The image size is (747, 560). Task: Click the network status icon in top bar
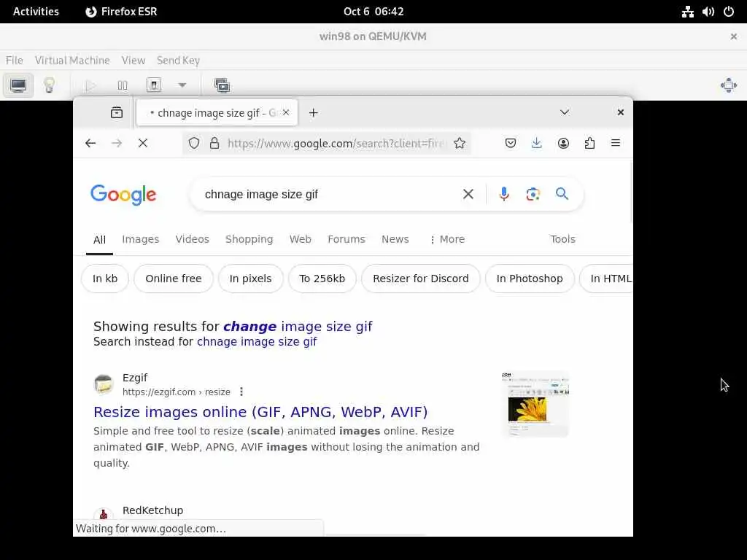click(x=687, y=12)
